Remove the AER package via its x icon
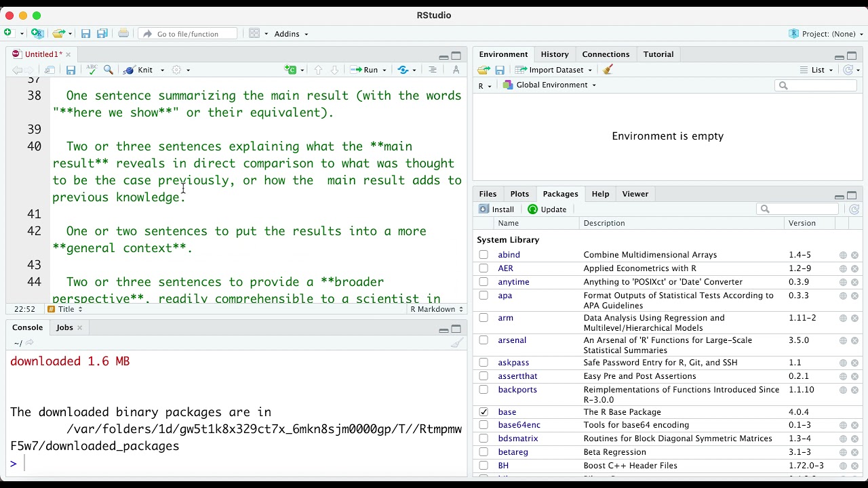This screenshot has width=868, height=488. click(x=854, y=269)
